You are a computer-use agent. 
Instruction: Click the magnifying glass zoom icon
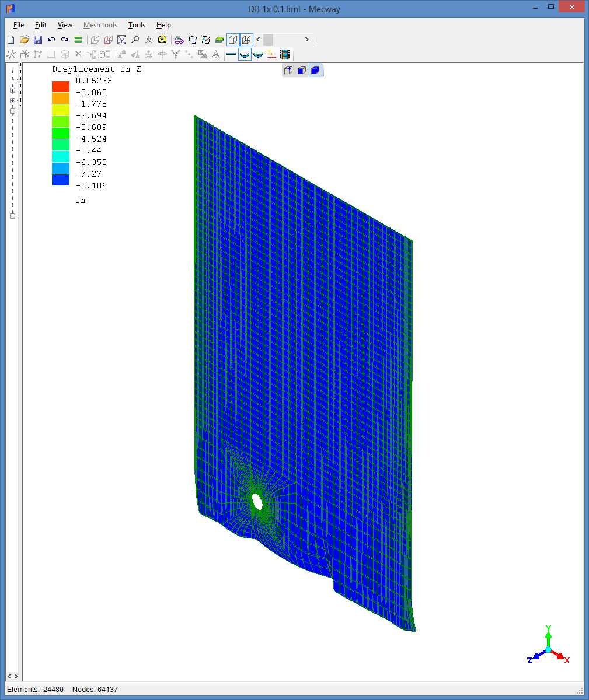pos(135,40)
